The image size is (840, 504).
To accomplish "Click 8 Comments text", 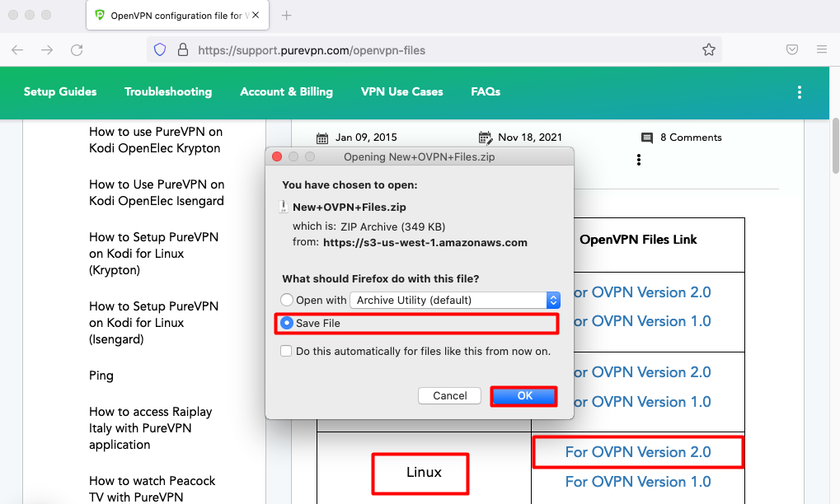I will (691, 138).
